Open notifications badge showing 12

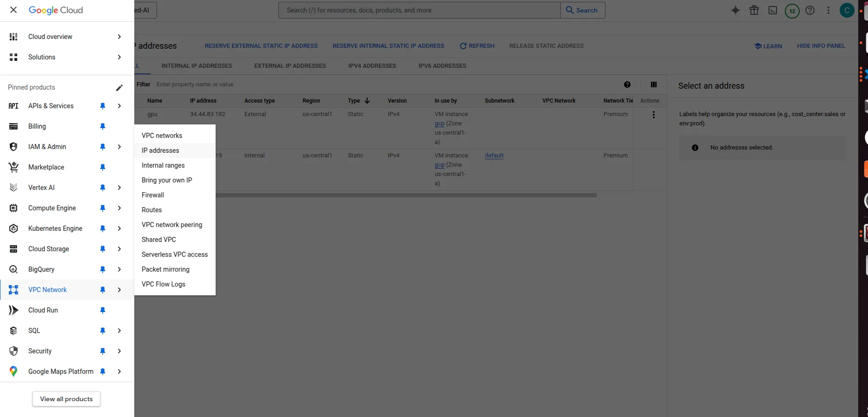pyautogui.click(x=792, y=11)
